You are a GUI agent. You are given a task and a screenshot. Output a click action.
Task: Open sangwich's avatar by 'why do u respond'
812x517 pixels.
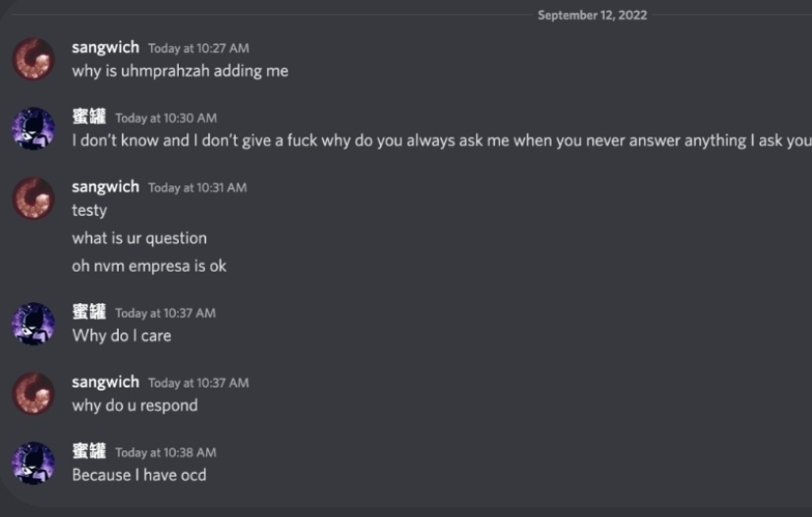click(x=32, y=393)
